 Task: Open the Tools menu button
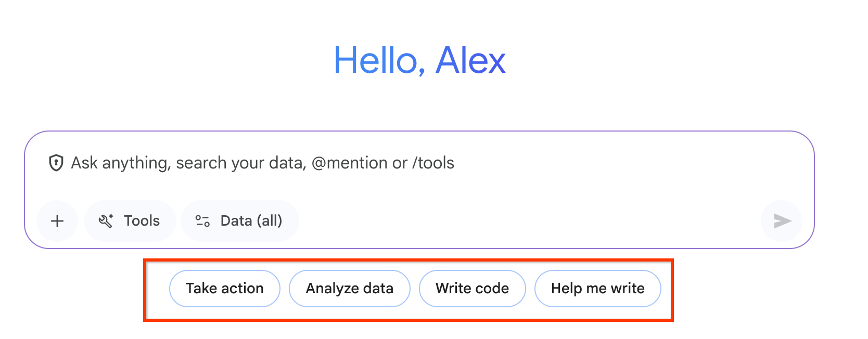pyautogui.click(x=130, y=221)
